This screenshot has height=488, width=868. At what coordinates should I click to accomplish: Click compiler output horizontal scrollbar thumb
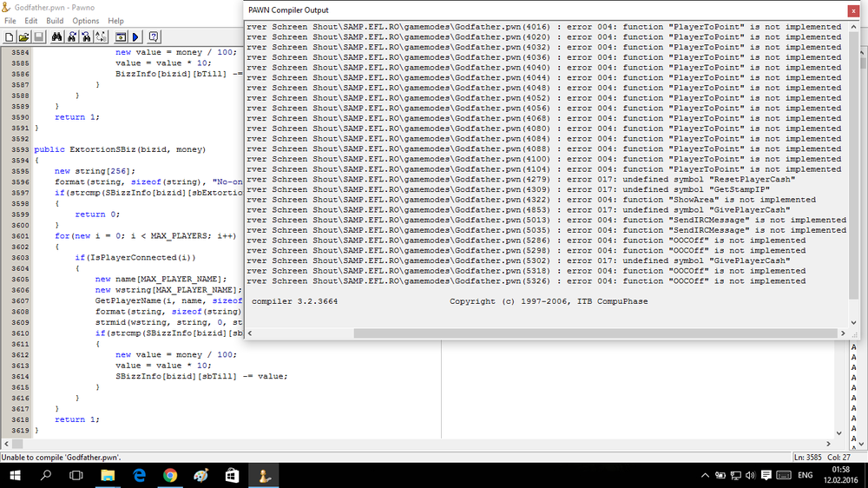pyautogui.click(x=595, y=333)
